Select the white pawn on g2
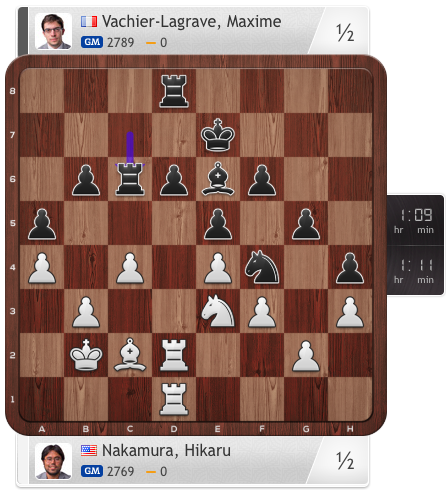The width and height of the screenshot is (446, 502). (306, 356)
